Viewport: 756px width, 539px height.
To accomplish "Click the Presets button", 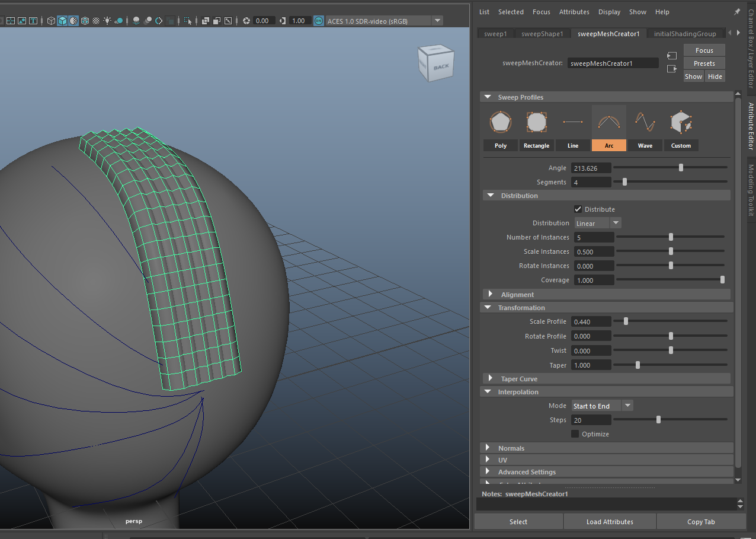I will pyautogui.click(x=704, y=63).
